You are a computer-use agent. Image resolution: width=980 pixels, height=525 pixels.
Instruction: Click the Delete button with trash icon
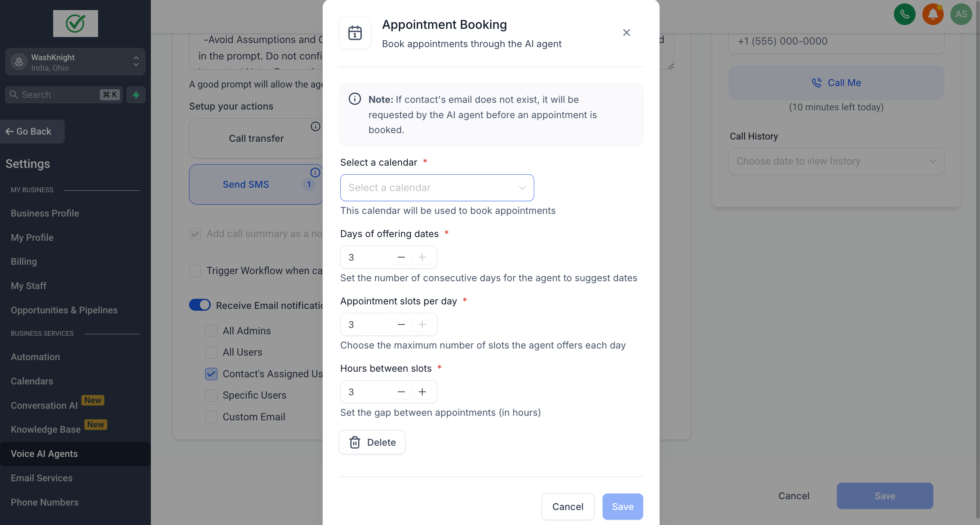(372, 442)
